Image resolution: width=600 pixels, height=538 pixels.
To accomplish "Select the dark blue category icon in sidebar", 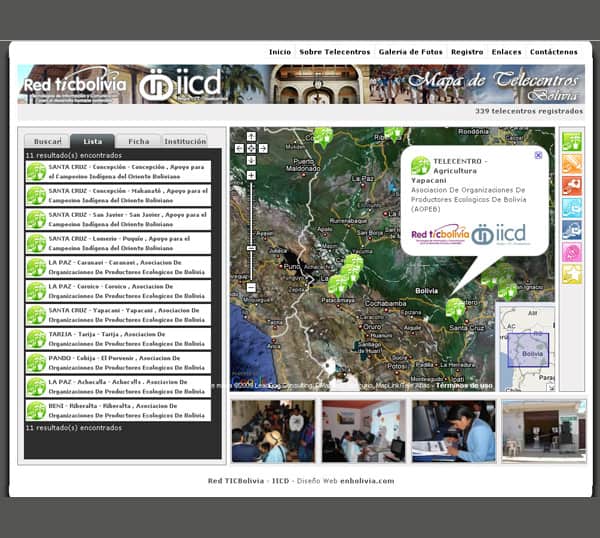I will coord(572,230).
